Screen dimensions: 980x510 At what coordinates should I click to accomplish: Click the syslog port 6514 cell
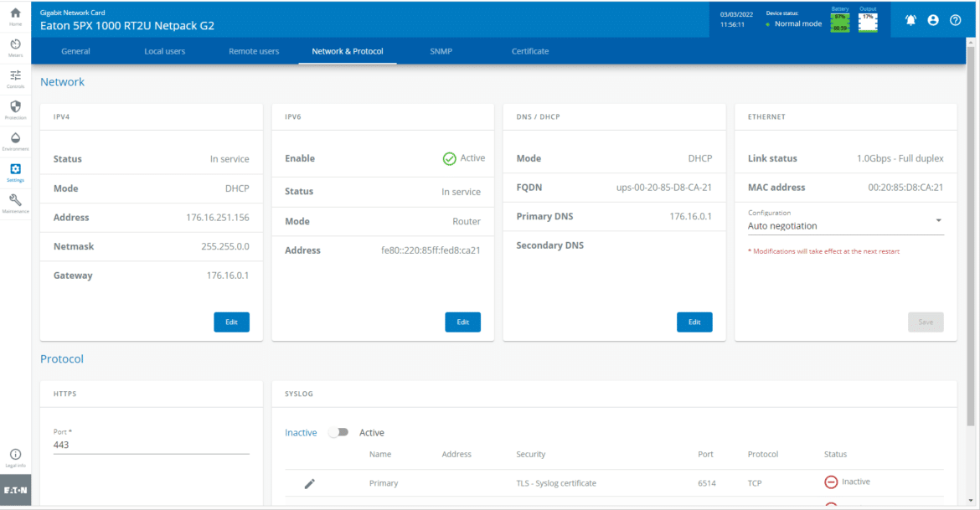point(707,483)
